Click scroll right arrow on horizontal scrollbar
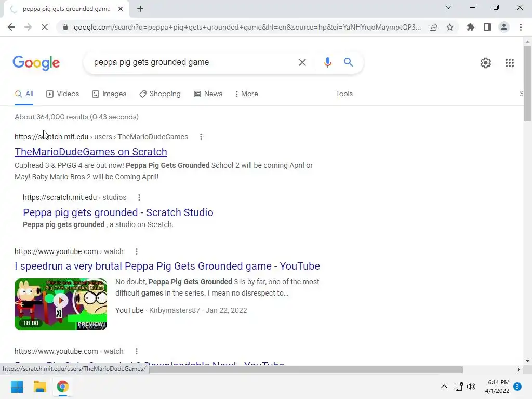Image resolution: width=532 pixels, height=399 pixels. click(518, 369)
